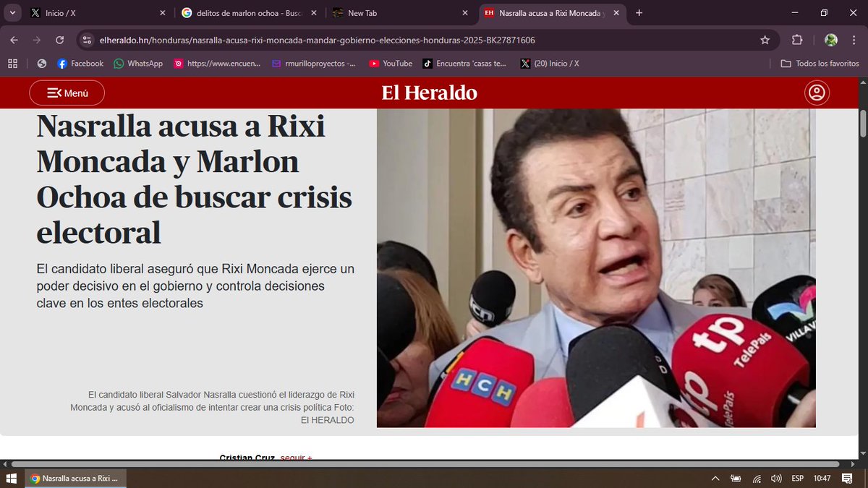The image size is (868, 488).
Task: Click the scroll-right arrow of horizontal scrollbar
Action: click(x=852, y=464)
